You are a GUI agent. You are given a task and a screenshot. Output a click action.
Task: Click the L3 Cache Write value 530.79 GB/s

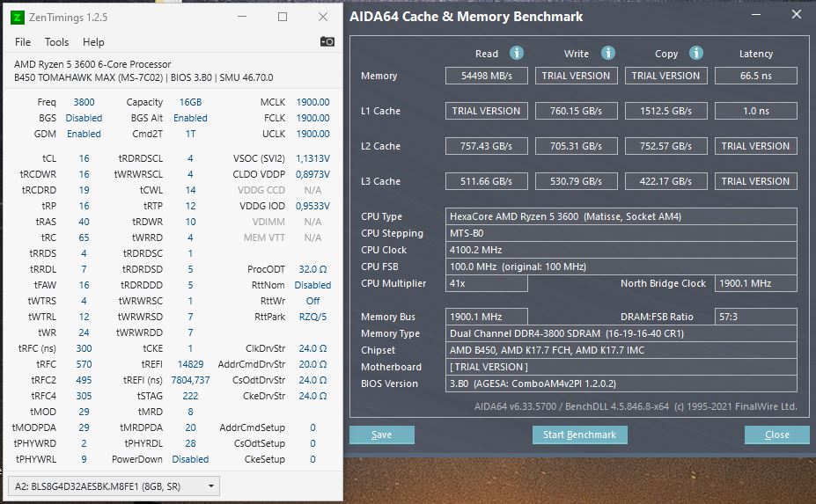(576, 181)
